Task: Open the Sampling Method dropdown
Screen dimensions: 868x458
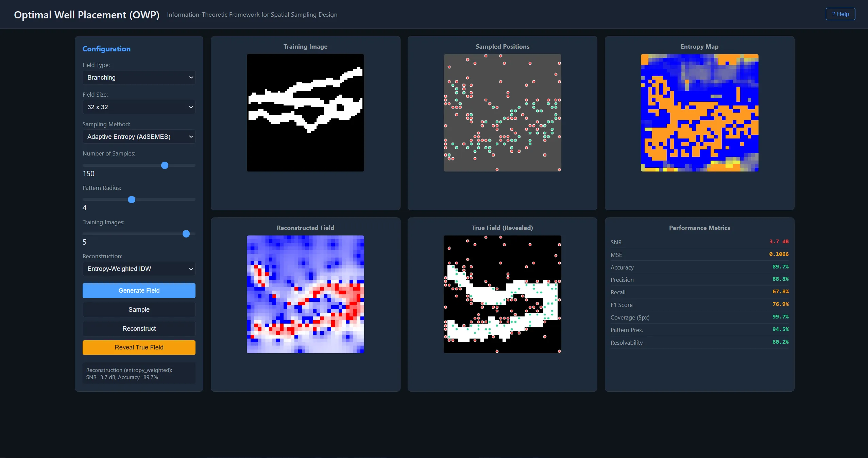Action: 139,136
